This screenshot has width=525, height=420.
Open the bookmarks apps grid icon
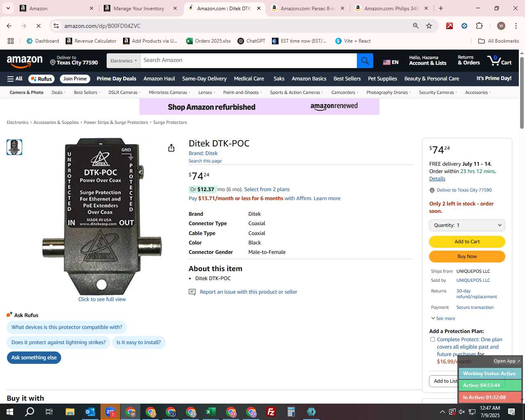(x=11, y=41)
